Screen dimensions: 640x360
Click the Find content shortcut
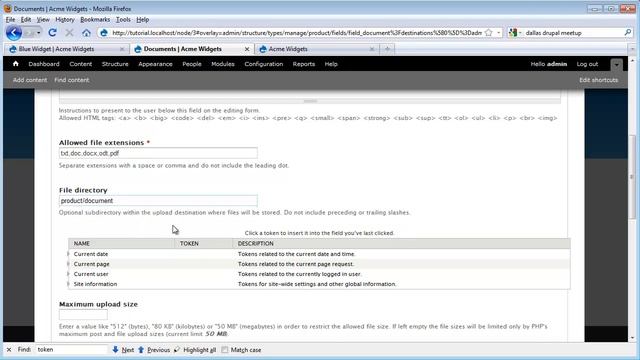(72, 80)
